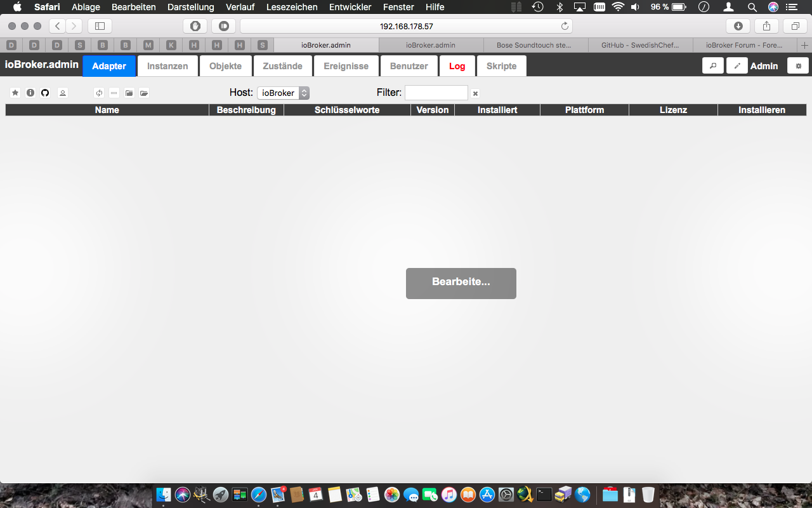Screen dimensions: 812x508
Task: Switch to the Objekte tab
Action: point(225,66)
